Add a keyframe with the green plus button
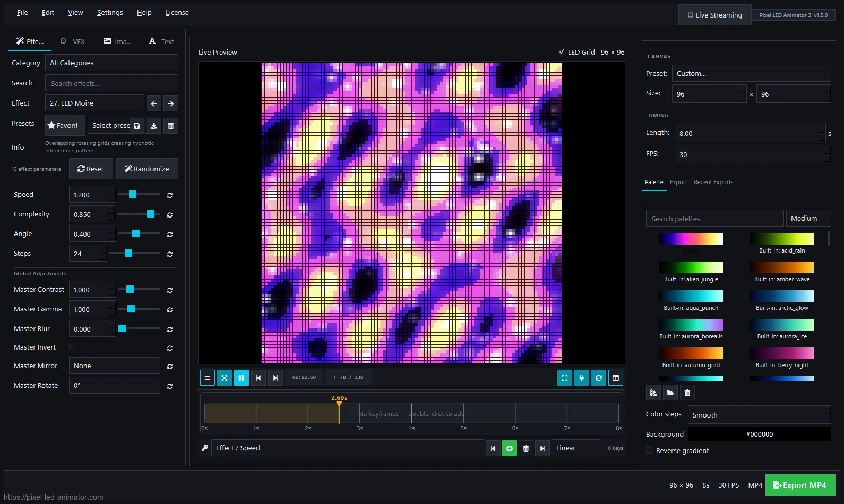 (x=510, y=448)
